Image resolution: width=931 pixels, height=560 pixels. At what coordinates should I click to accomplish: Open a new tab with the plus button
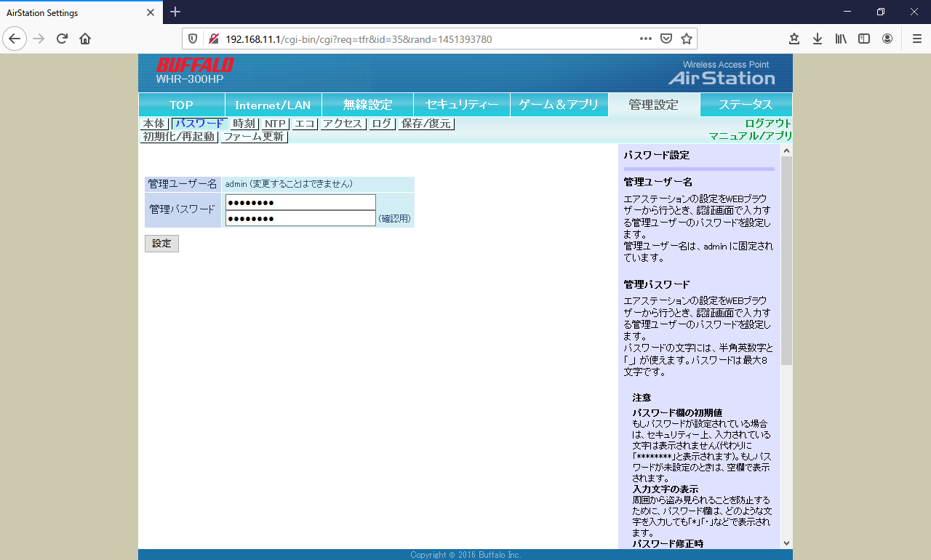click(175, 12)
